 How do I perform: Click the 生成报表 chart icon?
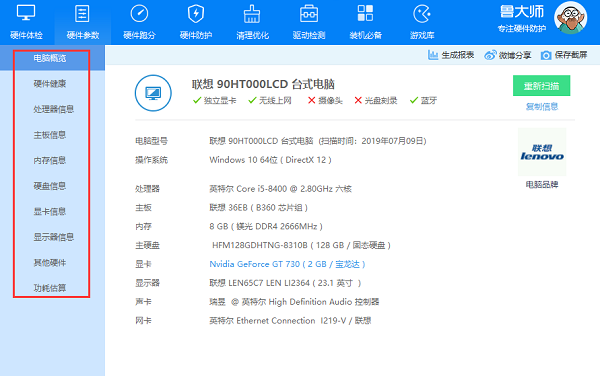433,55
